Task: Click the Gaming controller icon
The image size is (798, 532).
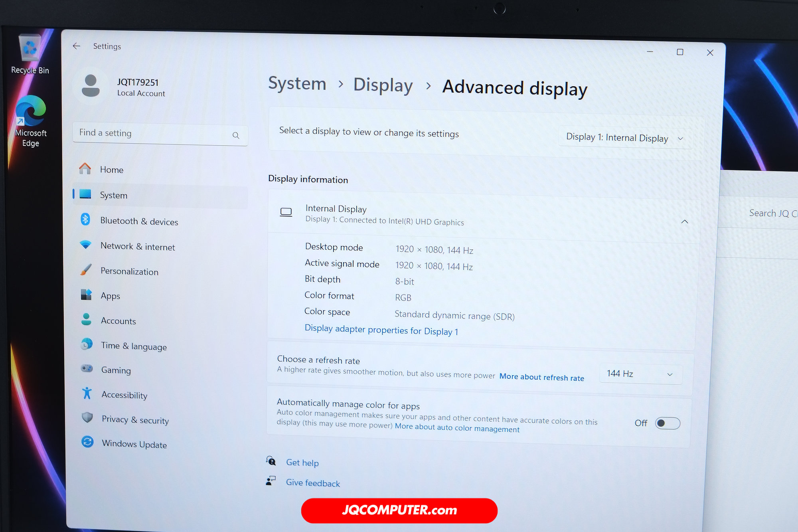Action: [x=87, y=368]
